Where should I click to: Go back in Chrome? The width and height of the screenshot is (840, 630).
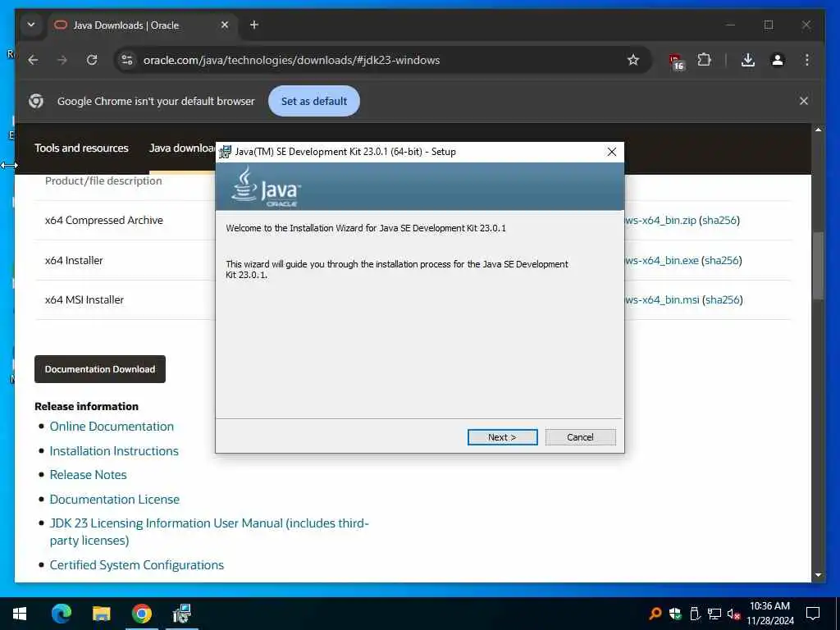point(33,60)
